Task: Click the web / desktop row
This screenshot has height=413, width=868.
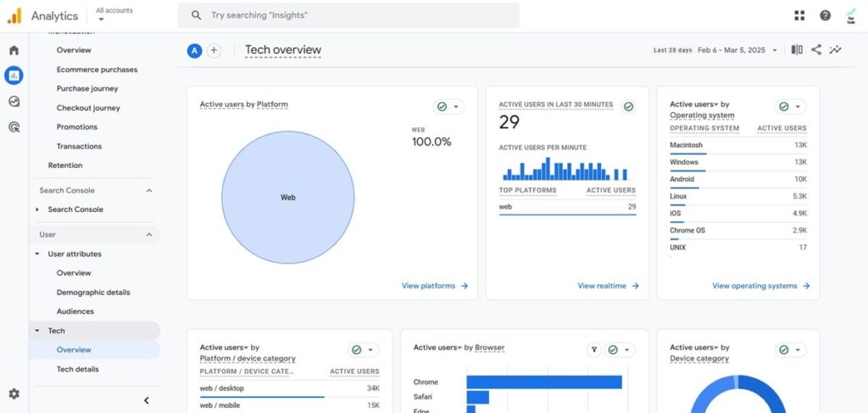Action: click(290, 388)
